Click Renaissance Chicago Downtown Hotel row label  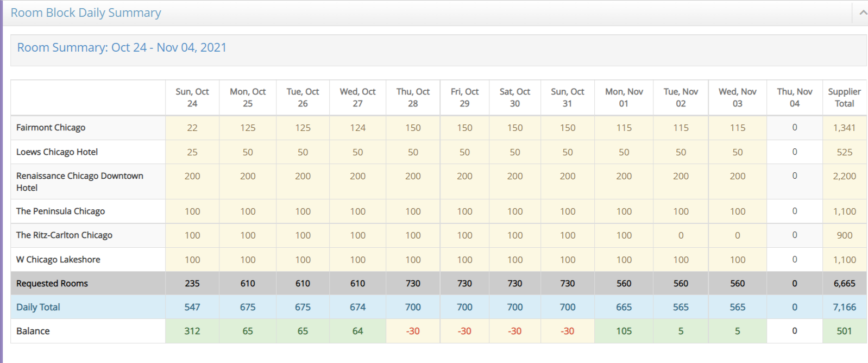(x=79, y=181)
